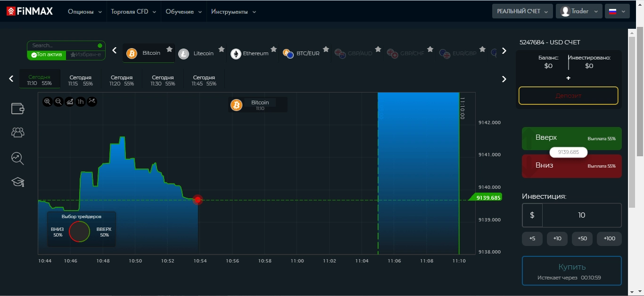Select the BTC/EUR asset tab
The image size is (644, 296).
(305, 53)
